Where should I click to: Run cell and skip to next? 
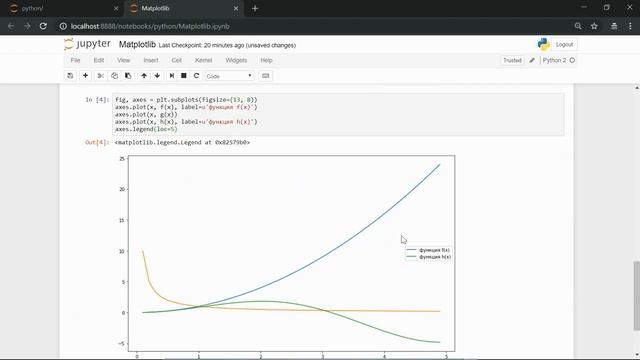tap(171, 76)
